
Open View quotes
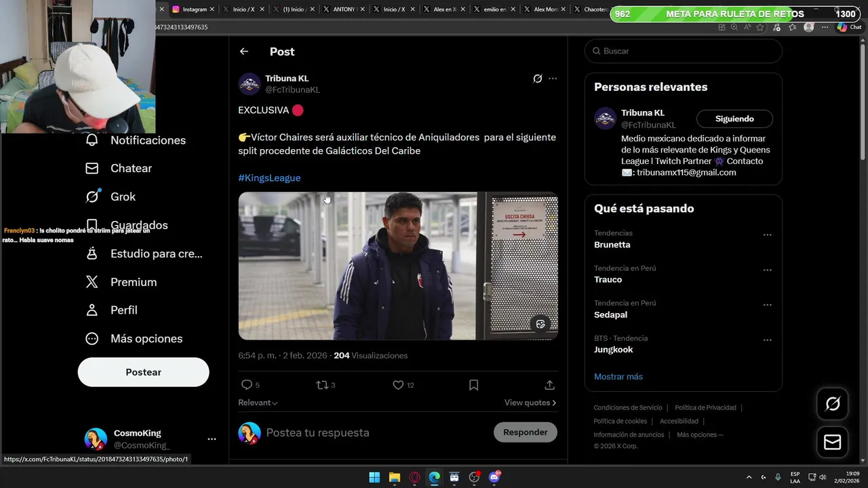coord(530,403)
